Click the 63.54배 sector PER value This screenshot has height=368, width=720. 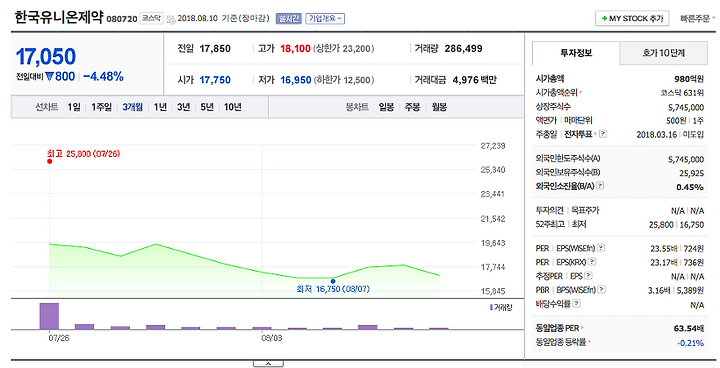689,328
